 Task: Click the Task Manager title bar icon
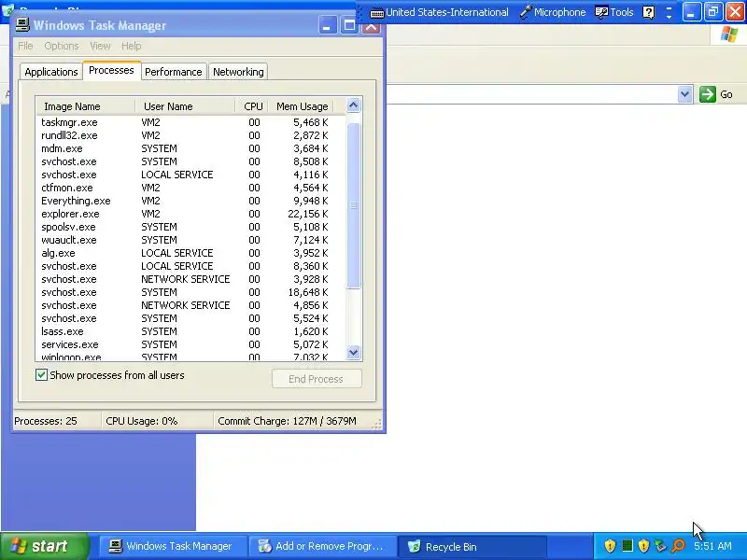tap(21, 25)
